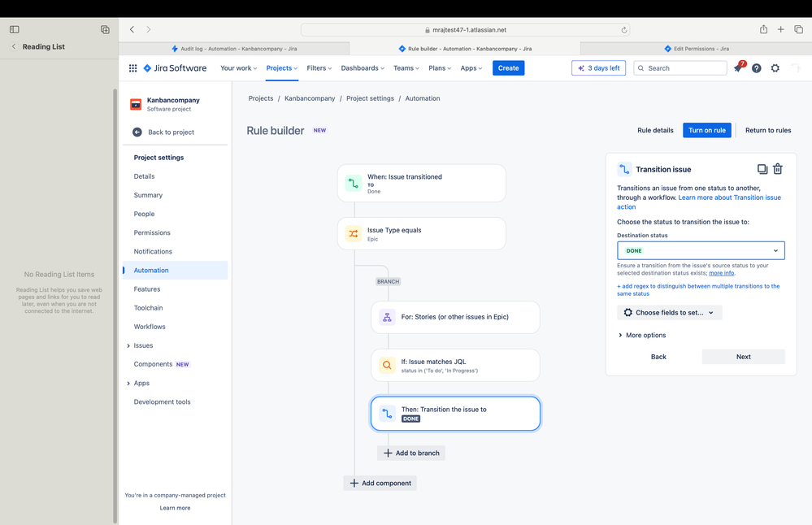Open a new Safari tab

780,29
